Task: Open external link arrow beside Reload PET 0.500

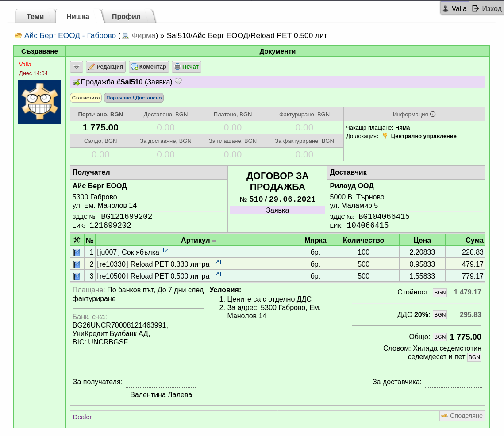Action: (x=217, y=274)
